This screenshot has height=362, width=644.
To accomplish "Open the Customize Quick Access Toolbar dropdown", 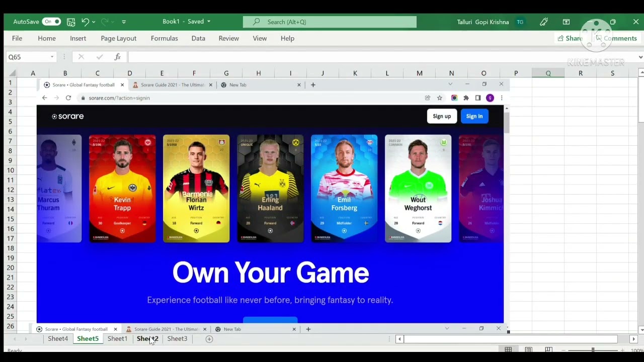I will point(124,22).
